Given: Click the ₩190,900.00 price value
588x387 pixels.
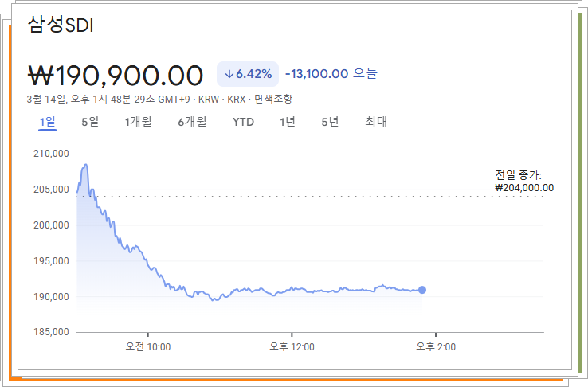Looking at the screenshot, I should tap(116, 76).
